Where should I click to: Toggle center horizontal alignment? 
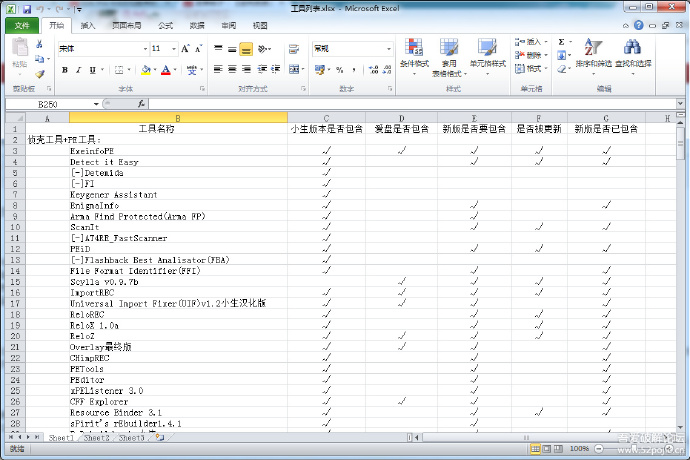pos(232,69)
